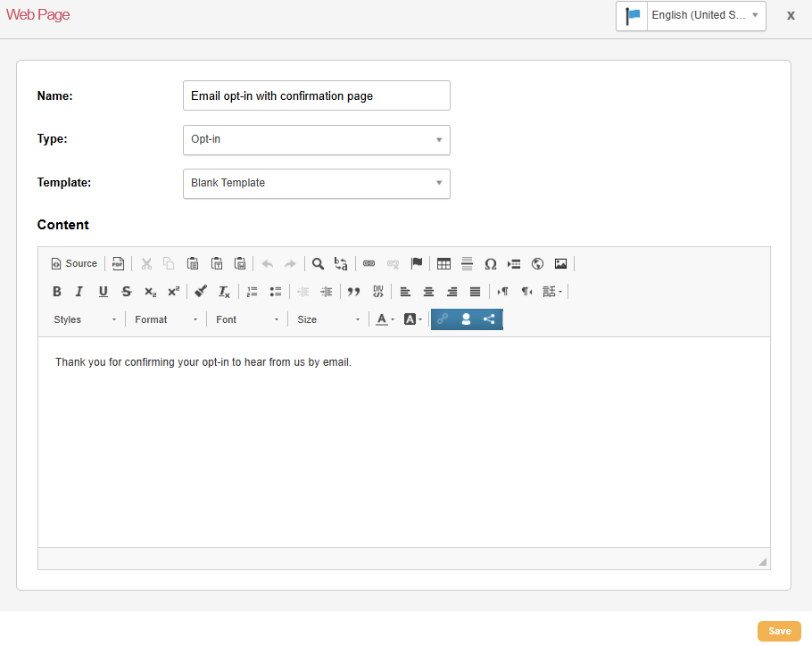
Task: Open the Type dropdown showing Opt-in
Action: tap(316, 140)
